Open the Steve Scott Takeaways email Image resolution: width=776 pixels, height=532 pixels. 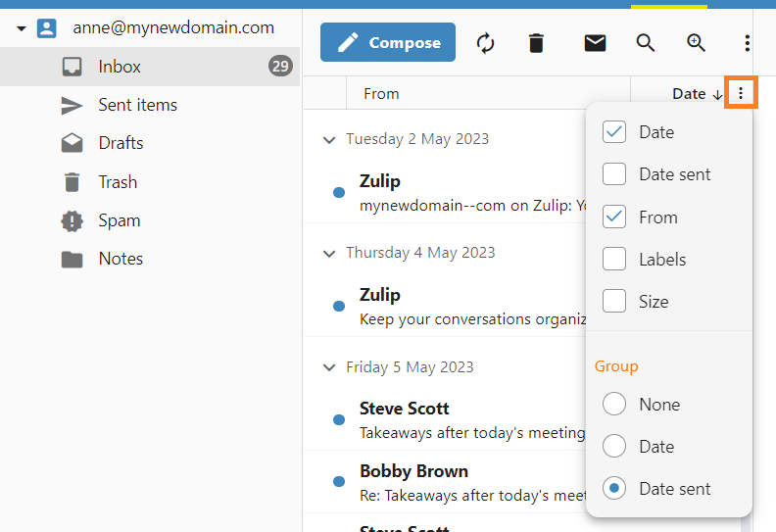(461, 419)
